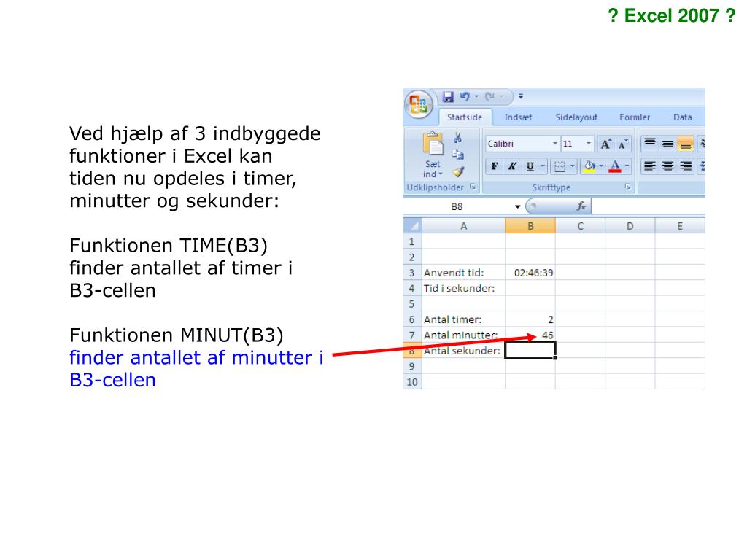Click into the formula bar field
Image resolution: width=747 pixels, height=560 pixels.
[x=648, y=206]
